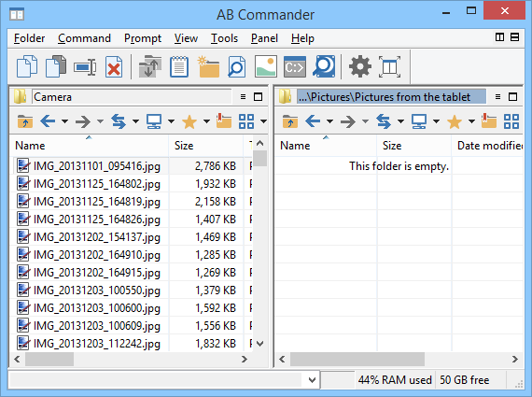
Task: Click the right panel horizontal scrollbar thumb
Action: click(x=357, y=359)
